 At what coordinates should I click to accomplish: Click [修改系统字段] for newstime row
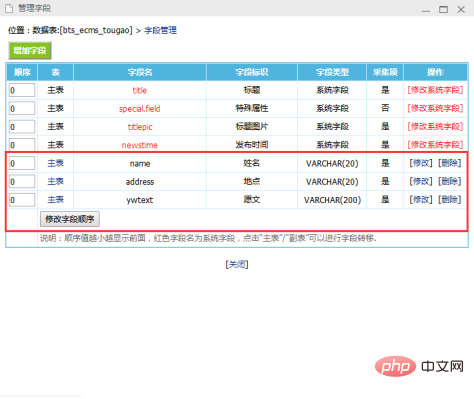pos(435,145)
